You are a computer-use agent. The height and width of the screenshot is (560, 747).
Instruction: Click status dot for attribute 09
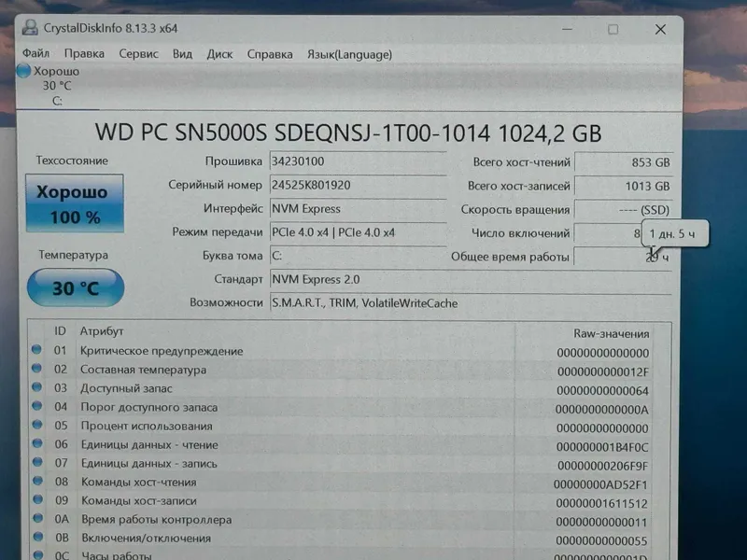pos(38,499)
